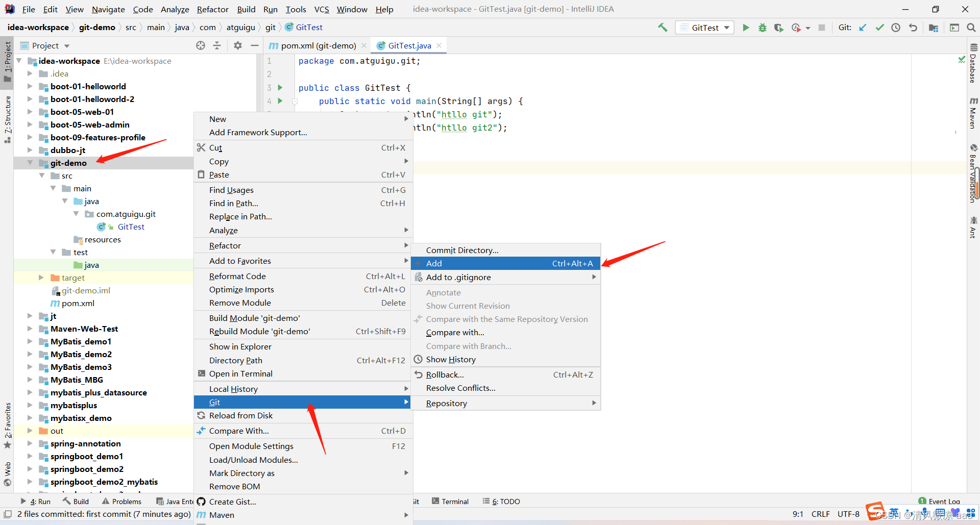This screenshot has width=980, height=525.
Task: Choose Reformat Code context menu item
Action: (x=303, y=276)
